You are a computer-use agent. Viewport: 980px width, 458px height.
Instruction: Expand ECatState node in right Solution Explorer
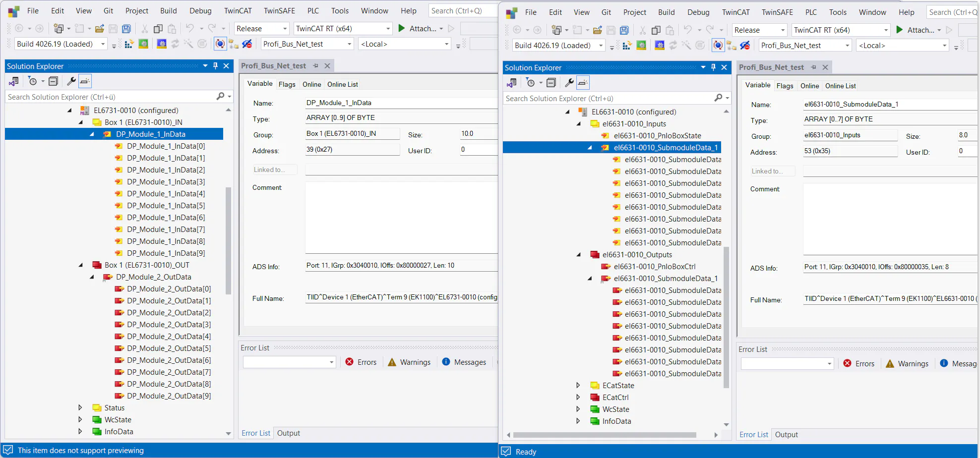[578, 386]
